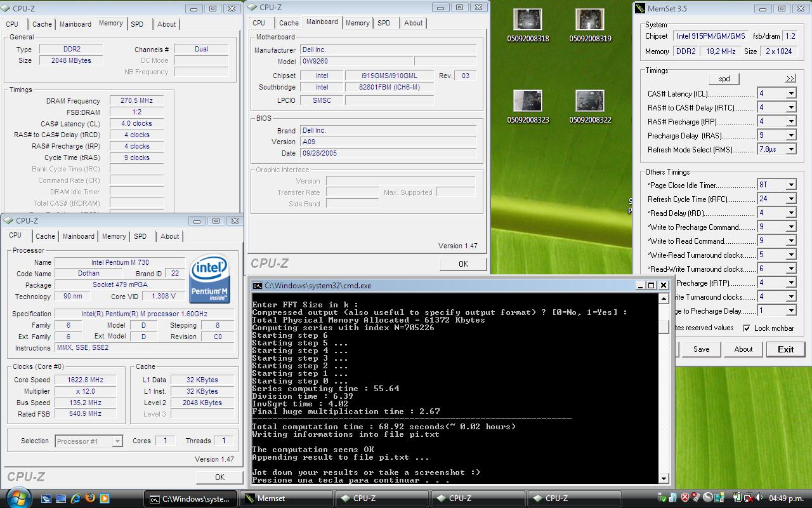Viewport: 812px width, 508px height.
Task: Click About button in MemSet
Action: pyautogui.click(x=743, y=349)
